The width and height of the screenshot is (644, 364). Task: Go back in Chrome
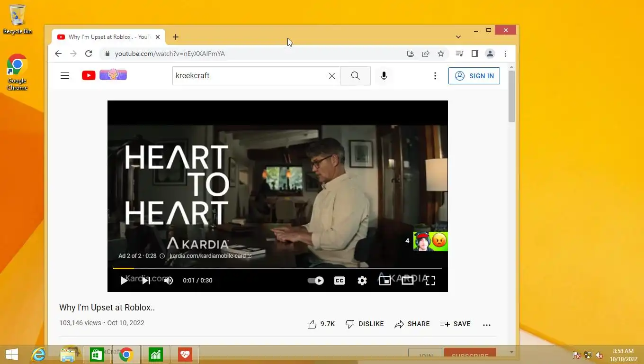point(58,54)
